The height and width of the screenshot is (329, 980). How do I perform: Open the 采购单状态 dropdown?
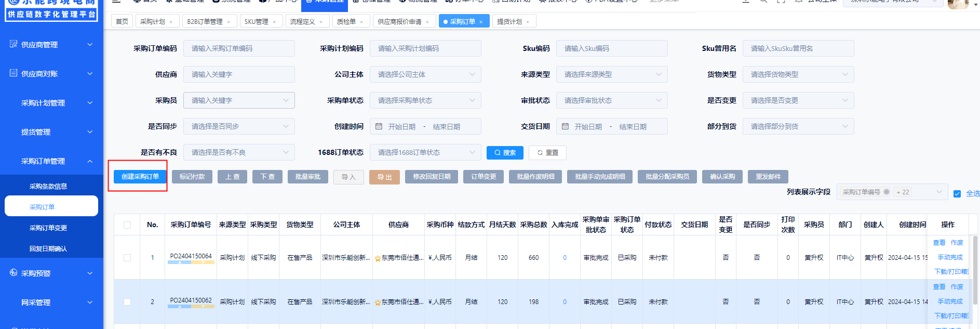425,100
